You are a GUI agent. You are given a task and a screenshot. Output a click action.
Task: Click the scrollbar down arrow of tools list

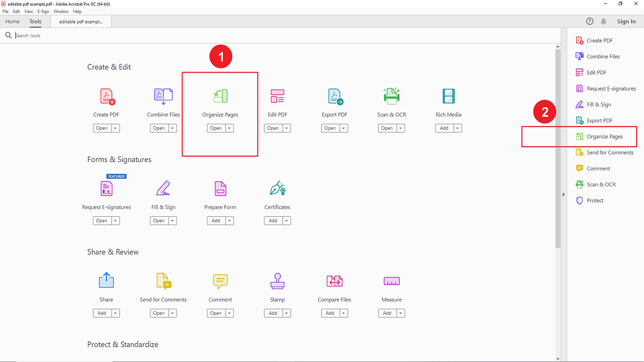tap(558, 359)
